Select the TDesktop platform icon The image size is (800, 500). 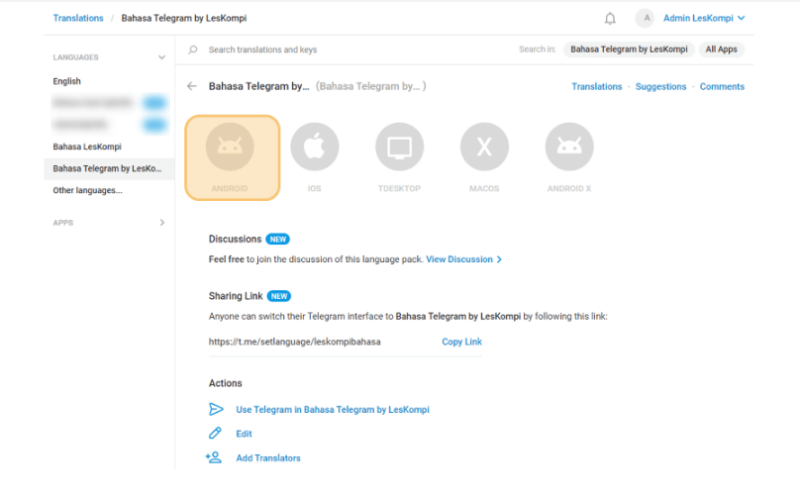pos(399,147)
